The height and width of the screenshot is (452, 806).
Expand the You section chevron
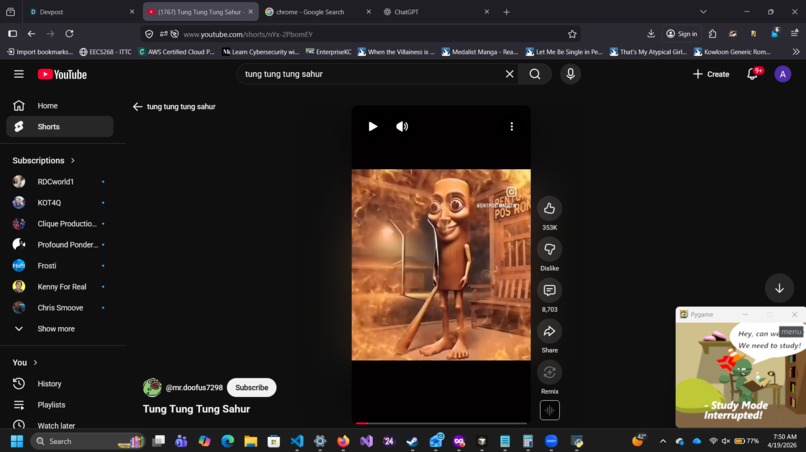(x=35, y=363)
